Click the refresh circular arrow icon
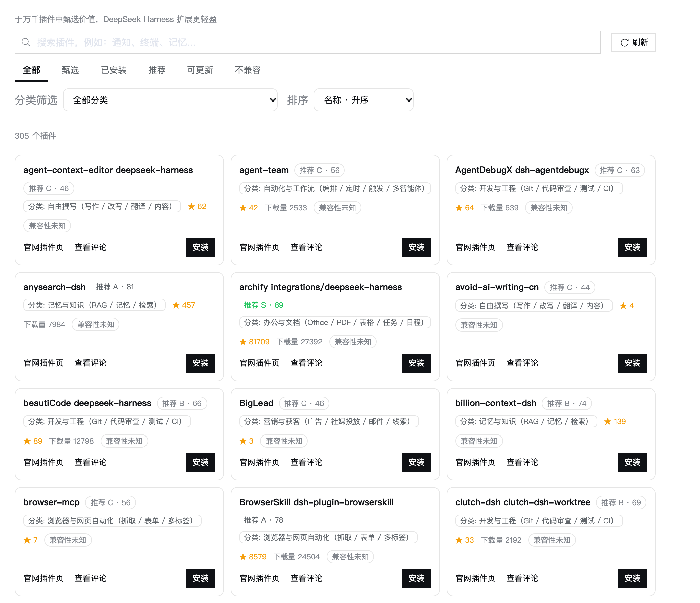This screenshot has height=603, width=700. coord(624,42)
